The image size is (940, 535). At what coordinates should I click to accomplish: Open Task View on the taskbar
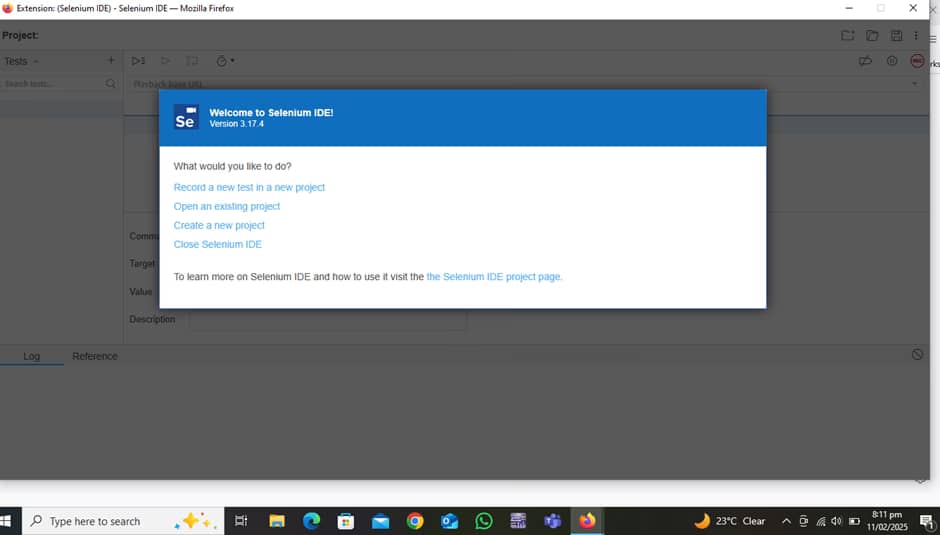pos(241,521)
